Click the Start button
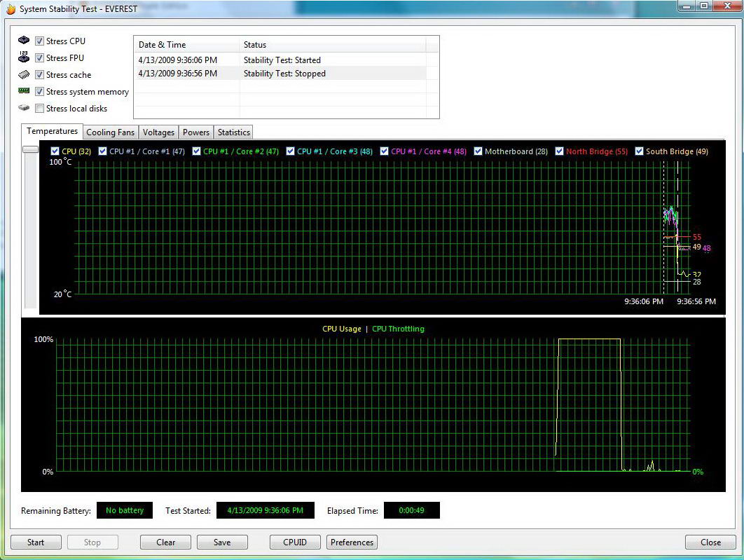Viewport: 744px width, 560px height. [x=36, y=542]
